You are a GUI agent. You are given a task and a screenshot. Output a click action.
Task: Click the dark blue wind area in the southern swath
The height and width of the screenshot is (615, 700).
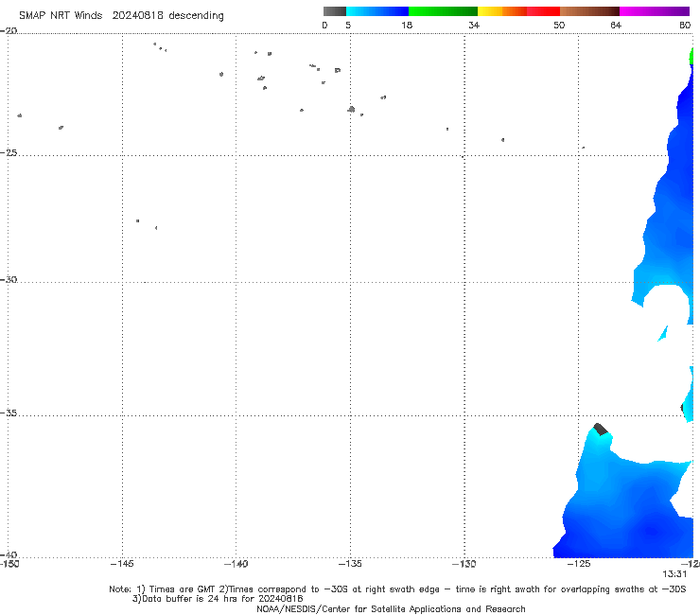click(652, 531)
